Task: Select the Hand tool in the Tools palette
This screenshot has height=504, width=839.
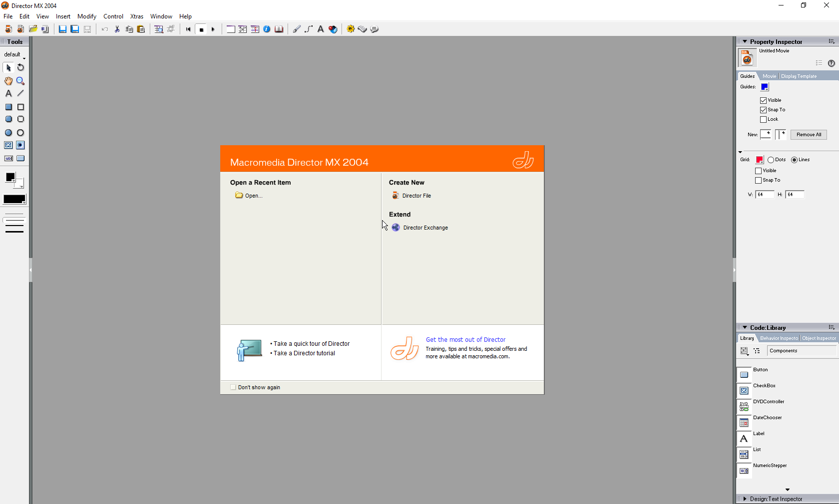Action: 8,81
